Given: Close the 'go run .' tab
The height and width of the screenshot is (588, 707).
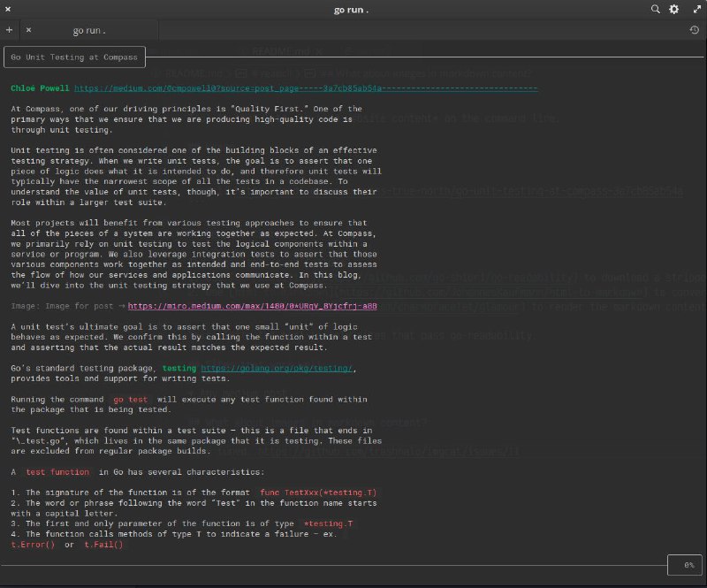Looking at the screenshot, I should click(28, 30).
